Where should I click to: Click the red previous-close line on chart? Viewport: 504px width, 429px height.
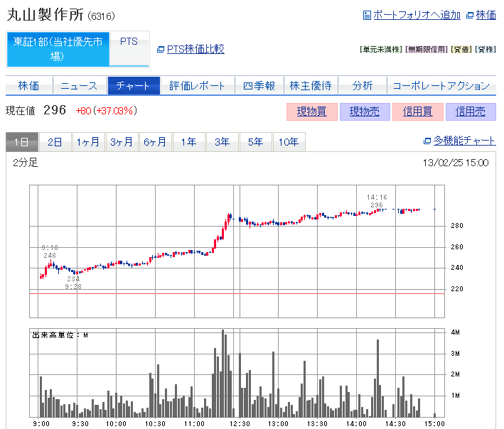click(237, 293)
